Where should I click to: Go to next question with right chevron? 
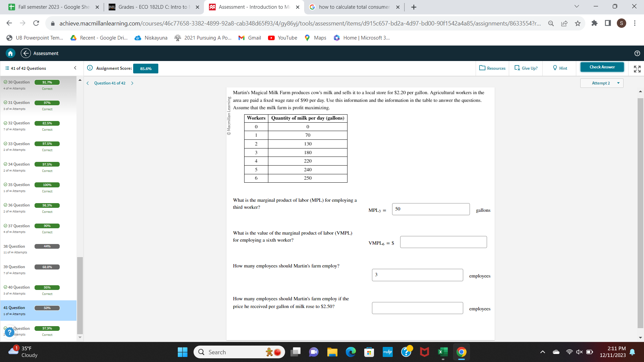(x=132, y=83)
